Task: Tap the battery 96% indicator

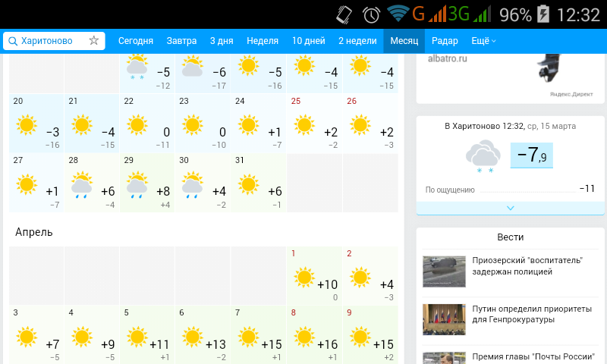Action: (x=524, y=14)
